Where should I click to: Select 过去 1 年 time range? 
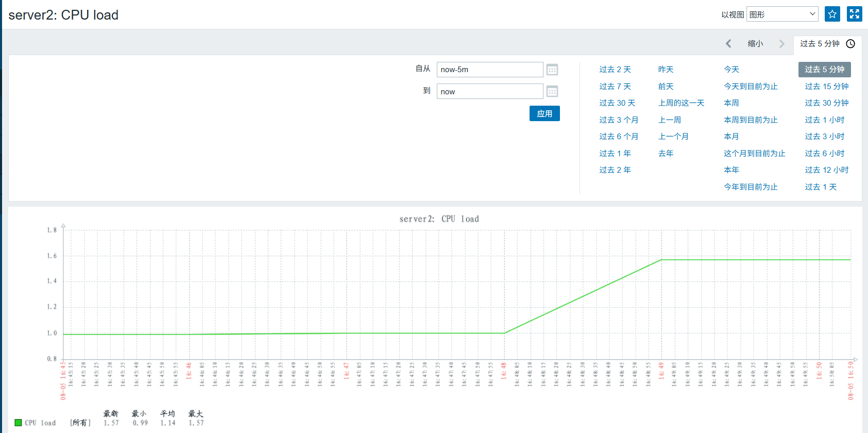coord(615,154)
